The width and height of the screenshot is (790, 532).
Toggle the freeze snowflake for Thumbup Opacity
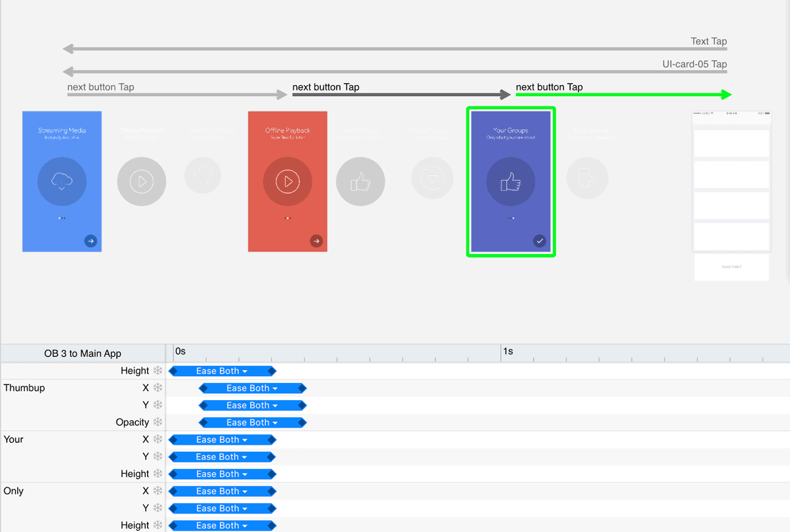pyautogui.click(x=158, y=422)
